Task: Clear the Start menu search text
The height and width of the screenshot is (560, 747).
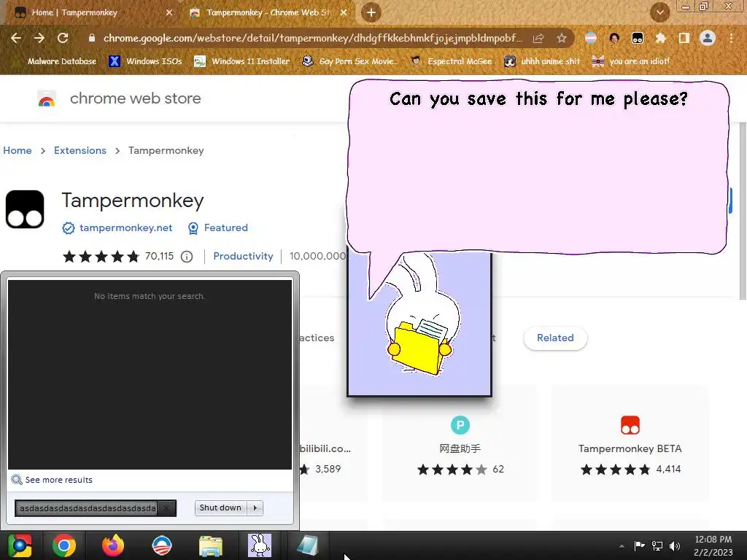Action: [166, 508]
